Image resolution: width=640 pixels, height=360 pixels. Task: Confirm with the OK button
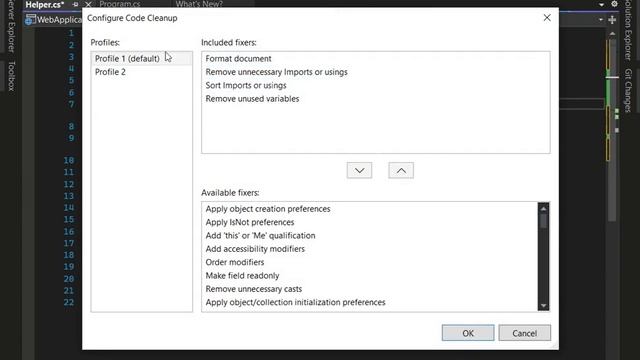pyautogui.click(x=468, y=333)
